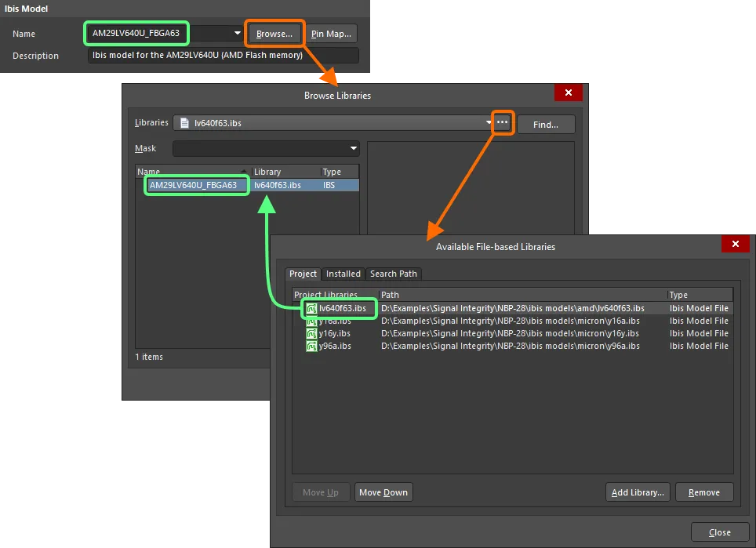Image resolution: width=756 pixels, height=548 pixels.
Task: Click the Find... button
Action: [546, 125]
